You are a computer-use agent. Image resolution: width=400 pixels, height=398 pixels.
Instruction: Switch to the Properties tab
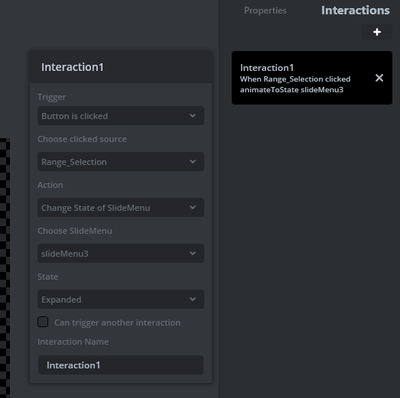[x=265, y=11]
